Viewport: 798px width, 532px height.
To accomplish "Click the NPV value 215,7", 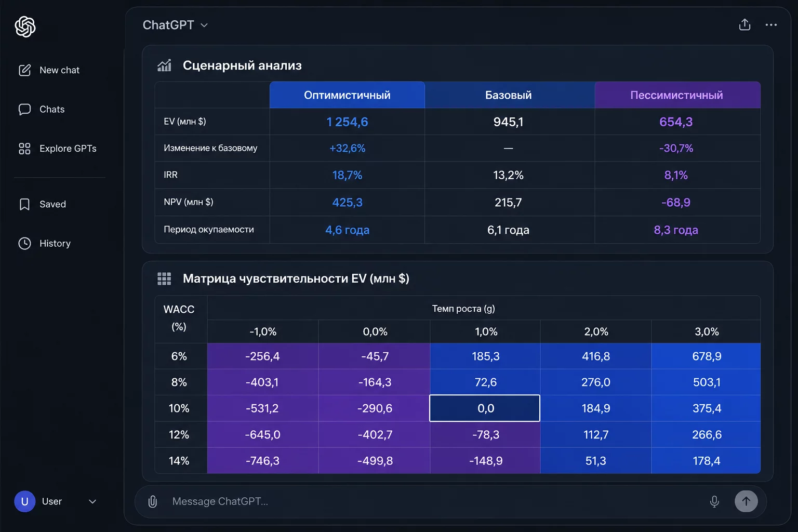I will tap(509, 203).
